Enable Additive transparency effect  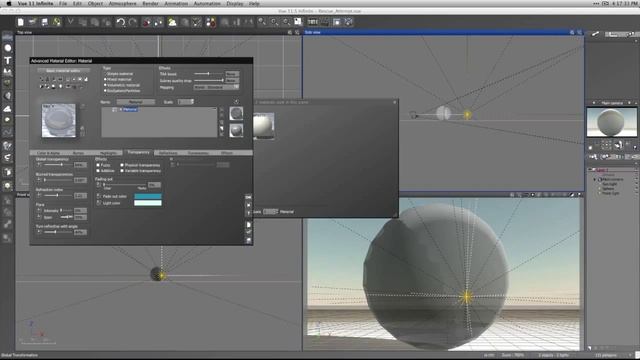coord(98,171)
